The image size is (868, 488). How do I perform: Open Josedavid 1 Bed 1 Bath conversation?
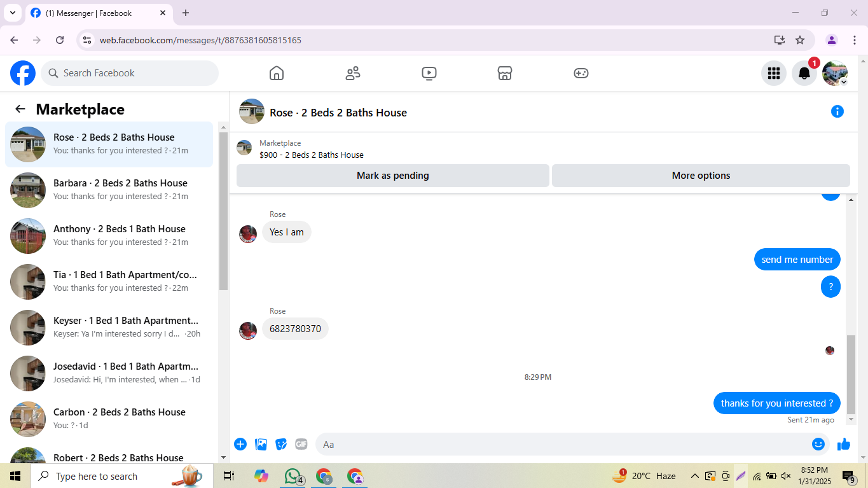pyautogui.click(x=109, y=373)
